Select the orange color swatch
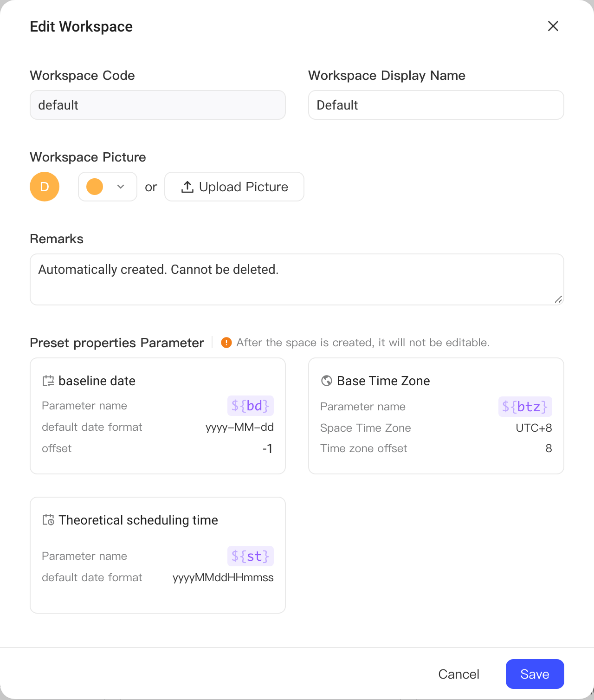594x700 pixels. pos(95,187)
